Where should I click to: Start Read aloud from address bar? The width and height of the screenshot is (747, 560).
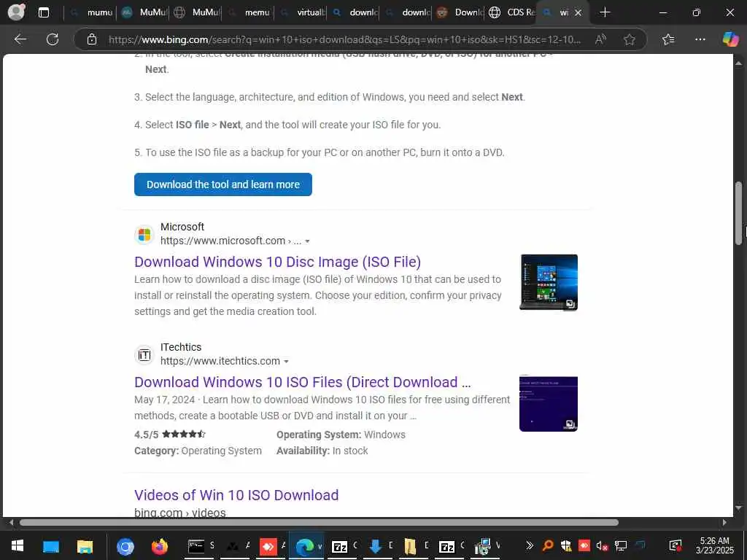601,39
